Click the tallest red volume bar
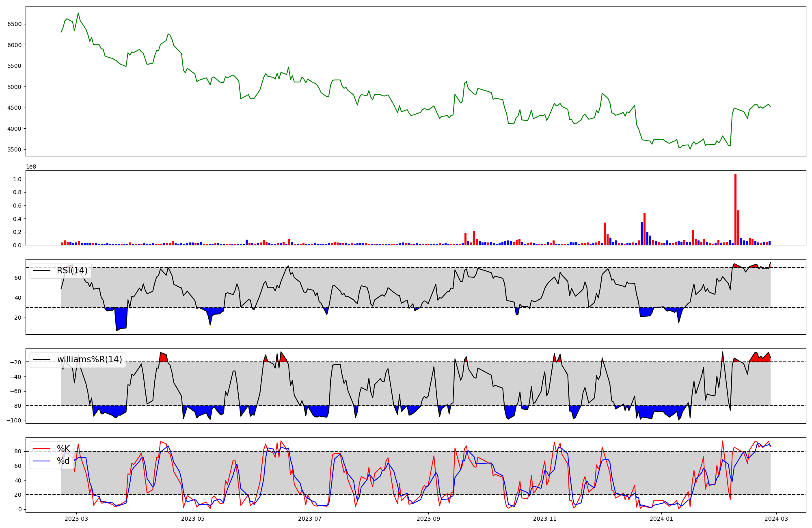 (735, 209)
